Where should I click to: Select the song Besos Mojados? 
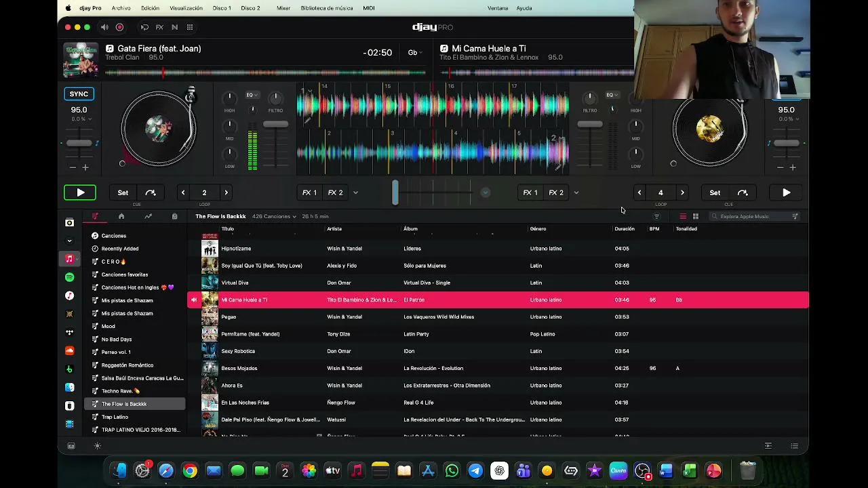tap(498, 368)
